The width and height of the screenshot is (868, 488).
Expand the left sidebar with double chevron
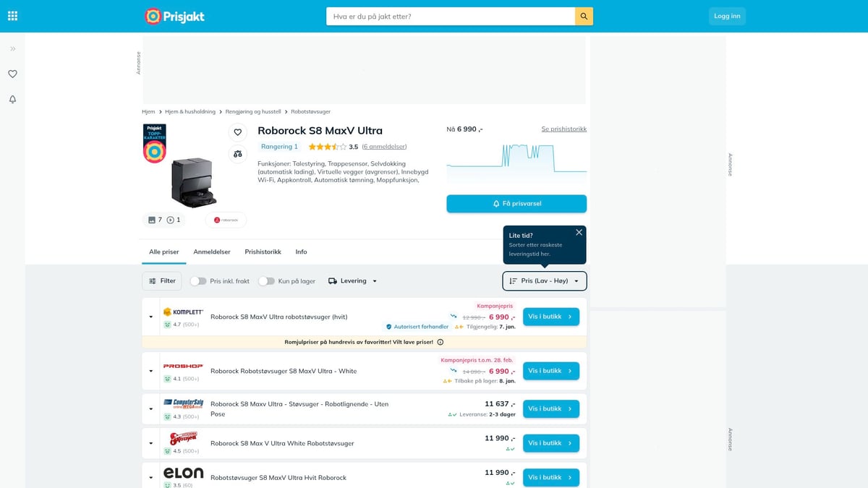click(x=12, y=48)
